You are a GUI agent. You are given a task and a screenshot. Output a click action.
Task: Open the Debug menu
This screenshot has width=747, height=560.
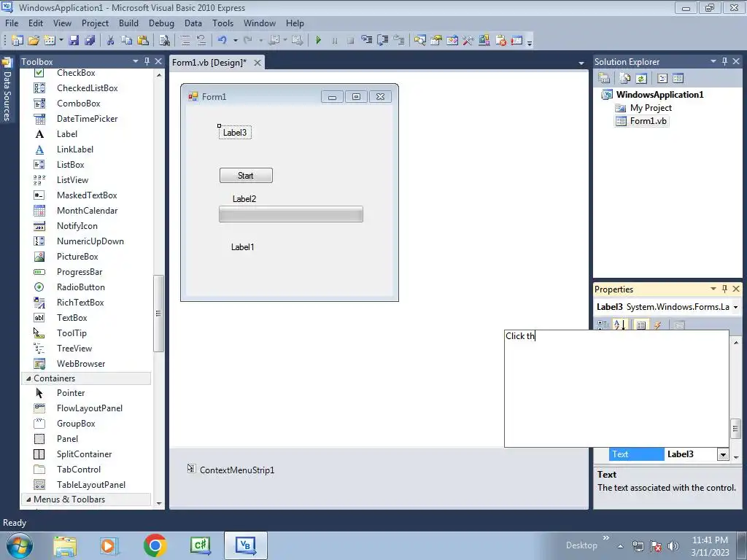click(x=161, y=23)
